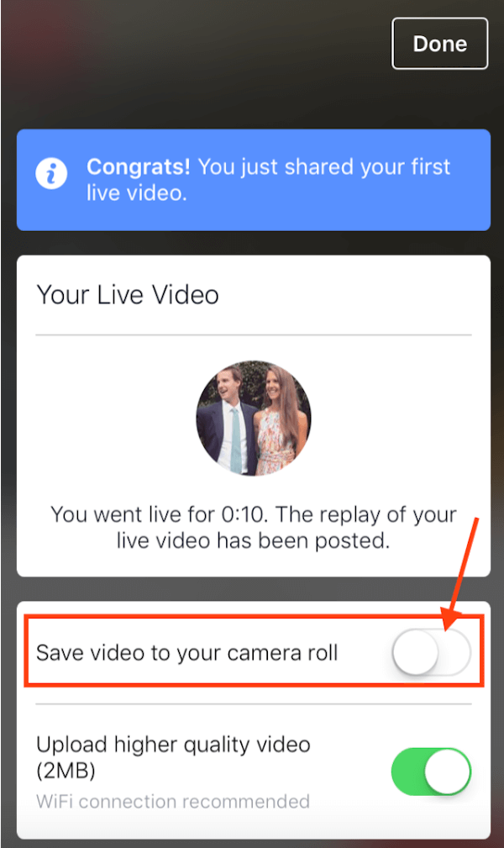Tap Upload higher quality video (2MB) label
This screenshot has width=504, height=848.
(173, 757)
